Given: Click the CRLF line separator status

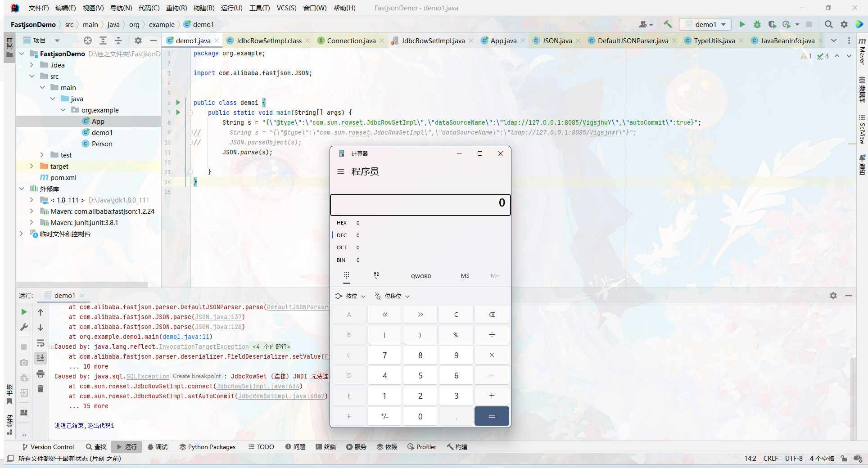Looking at the screenshot, I should pyautogui.click(x=770, y=459).
